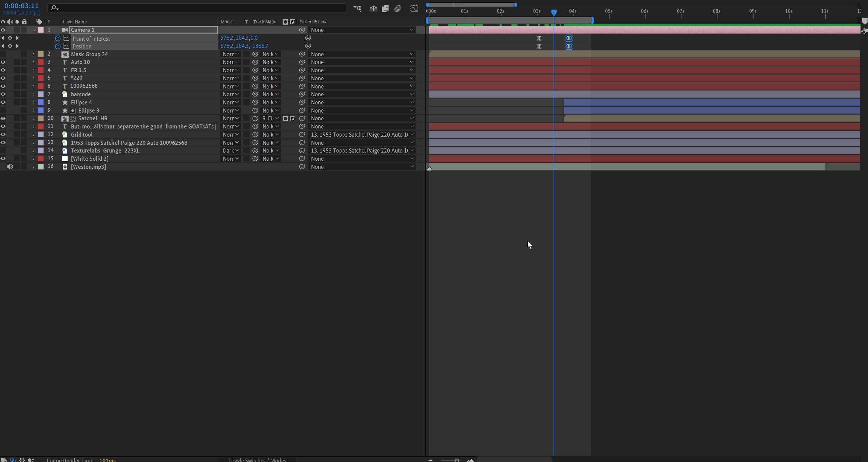Click the Point of Interest stopwatch
The image size is (868, 462).
tap(58, 38)
